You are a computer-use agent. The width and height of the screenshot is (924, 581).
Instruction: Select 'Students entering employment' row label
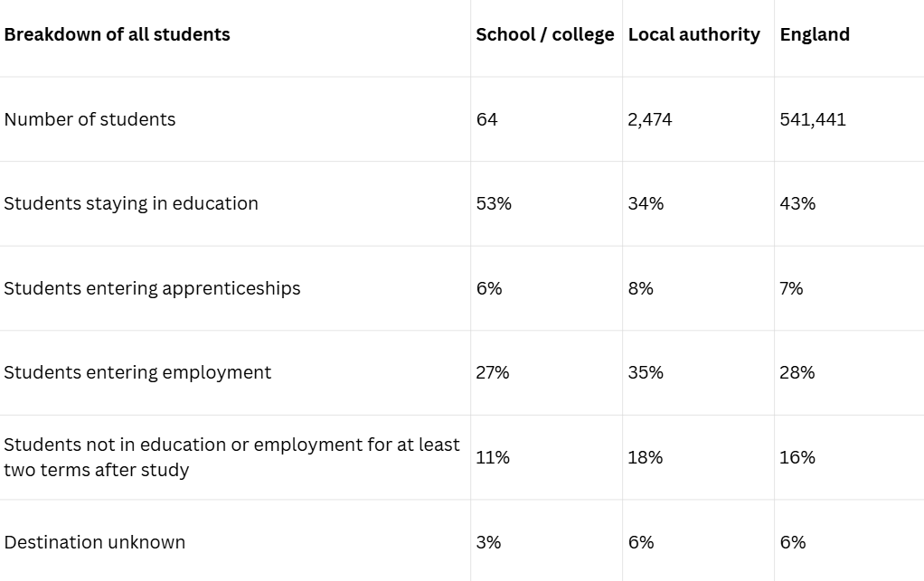(x=137, y=372)
